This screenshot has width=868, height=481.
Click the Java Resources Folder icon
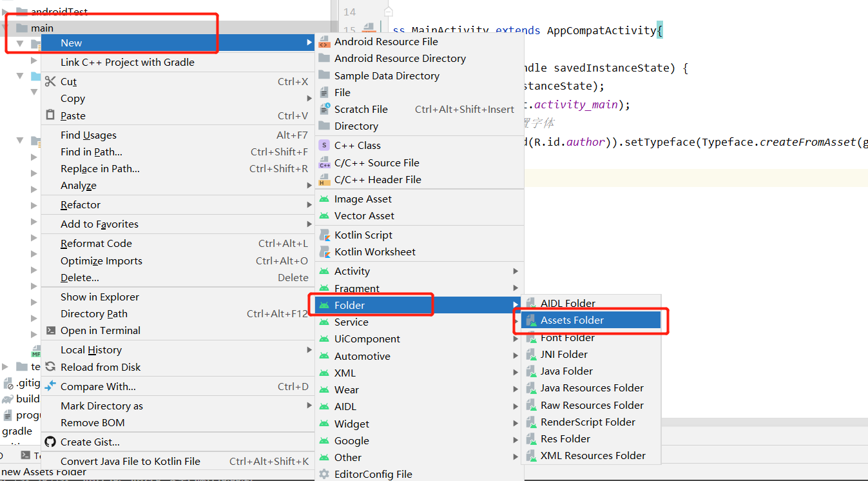(x=531, y=388)
